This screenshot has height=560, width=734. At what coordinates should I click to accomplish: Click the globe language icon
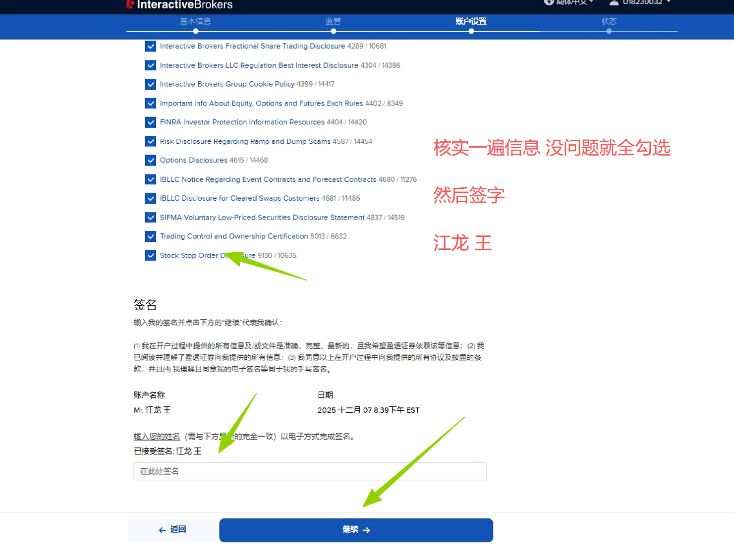pos(549,2)
